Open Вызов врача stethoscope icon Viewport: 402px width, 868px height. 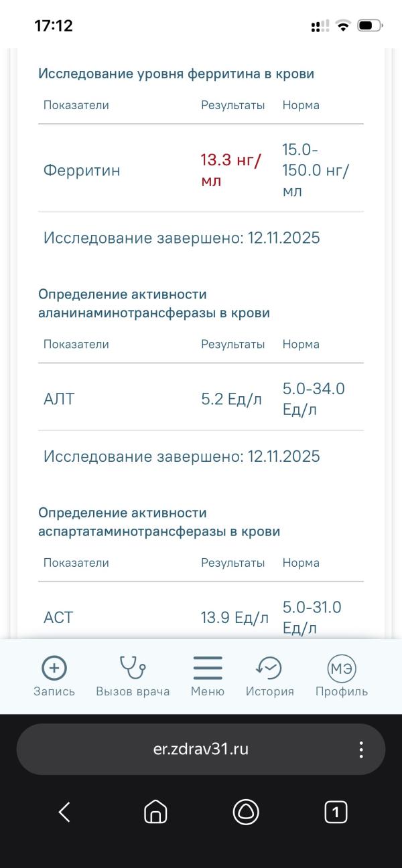click(133, 668)
